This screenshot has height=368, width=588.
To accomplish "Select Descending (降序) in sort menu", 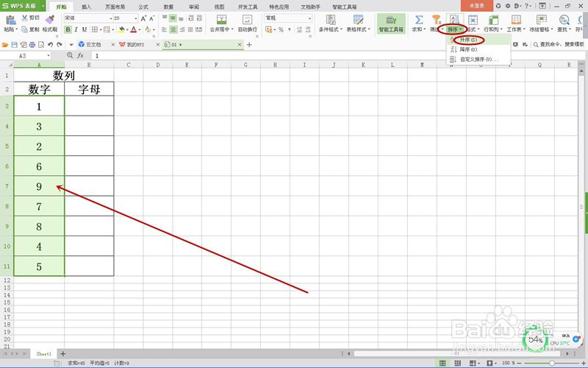I will click(x=478, y=49).
